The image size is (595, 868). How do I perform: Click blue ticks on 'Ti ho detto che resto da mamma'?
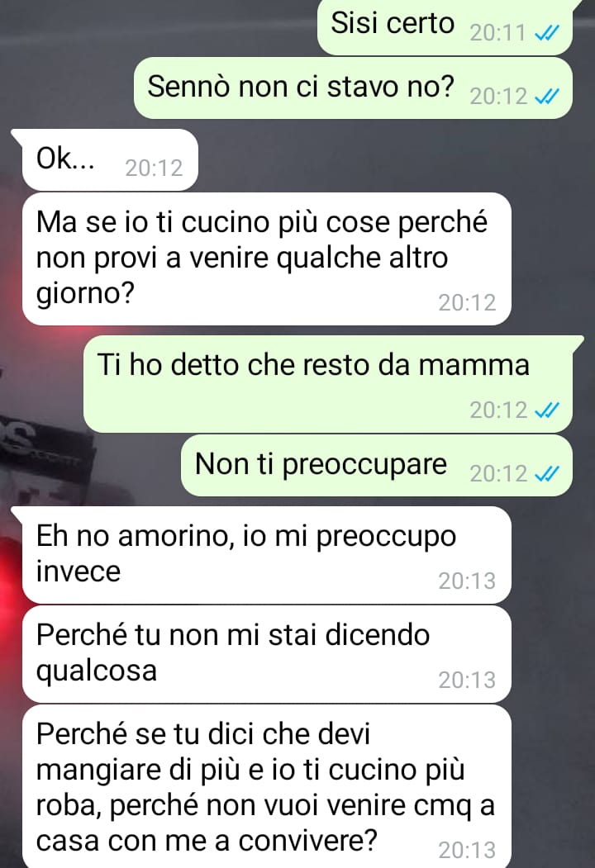click(547, 410)
